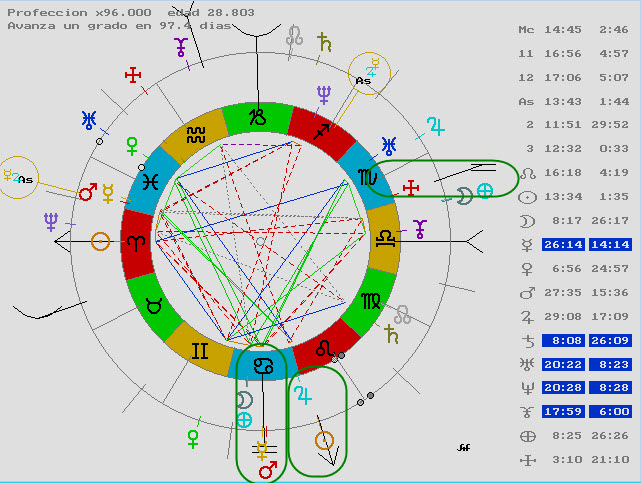Click the blue Pisces sign in zodiac ring
The image size is (641, 483).
click(151, 180)
